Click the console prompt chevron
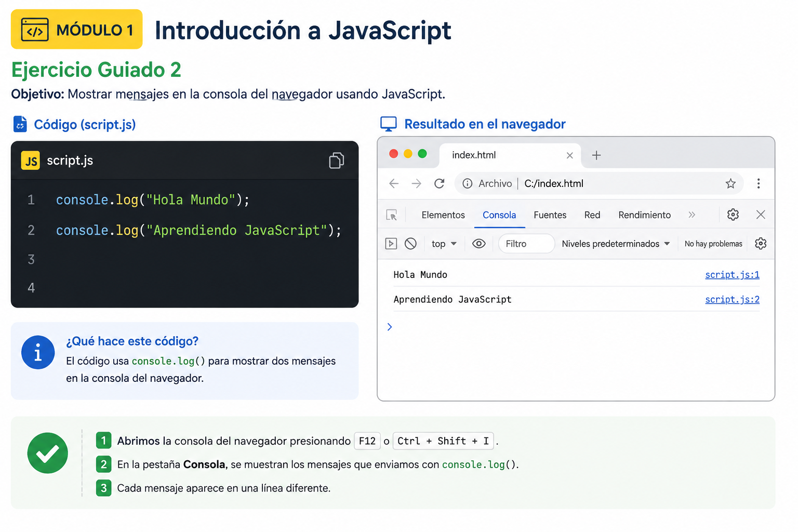The image size is (798, 532). (x=390, y=327)
